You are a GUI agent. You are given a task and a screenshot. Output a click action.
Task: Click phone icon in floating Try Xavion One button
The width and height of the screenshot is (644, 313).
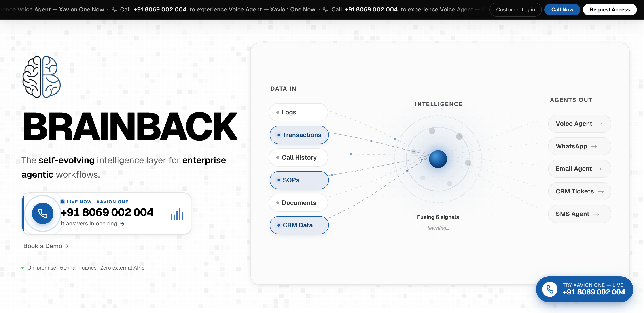click(x=549, y=289)
